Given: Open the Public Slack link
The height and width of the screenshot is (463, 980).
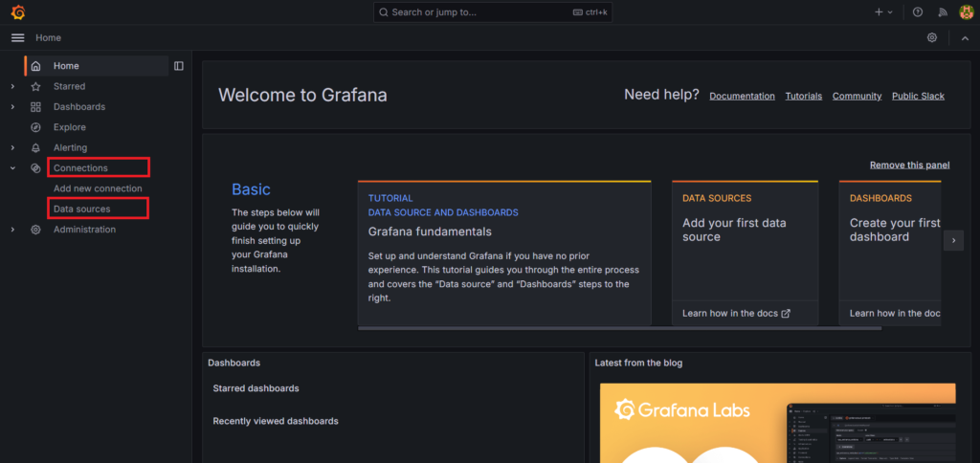Looking at the screenshot, I should (x=918, y=97).
